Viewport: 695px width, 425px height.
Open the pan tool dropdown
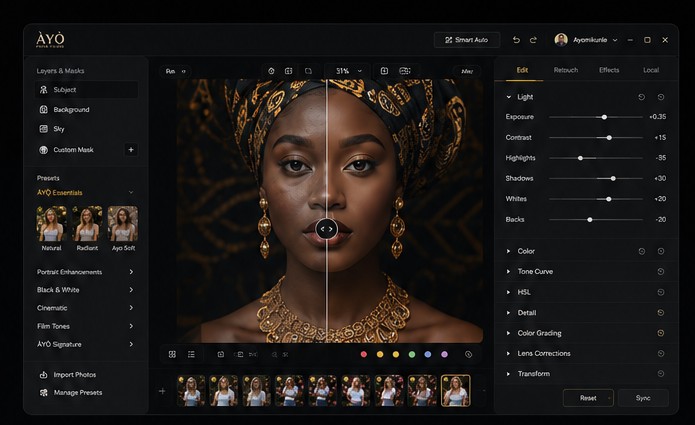click(176, 71)
